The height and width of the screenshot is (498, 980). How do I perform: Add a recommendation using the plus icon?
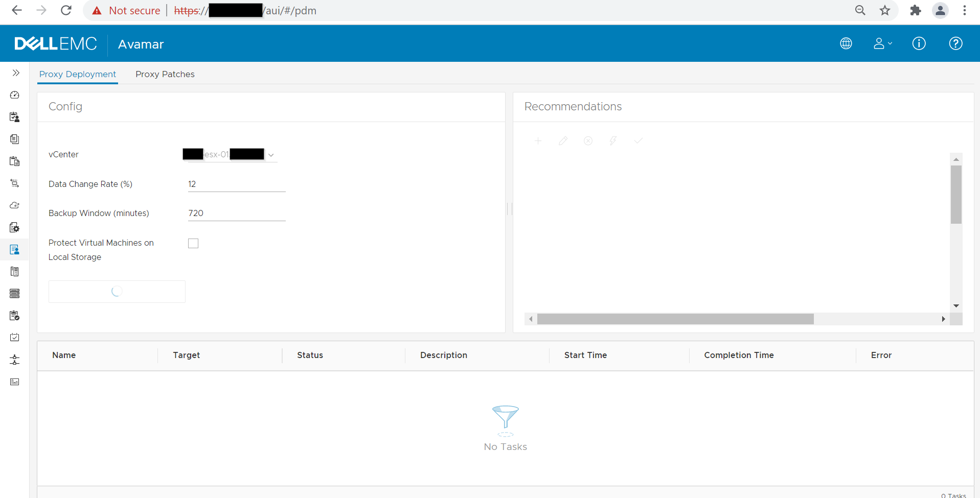(x=538, y=140)
